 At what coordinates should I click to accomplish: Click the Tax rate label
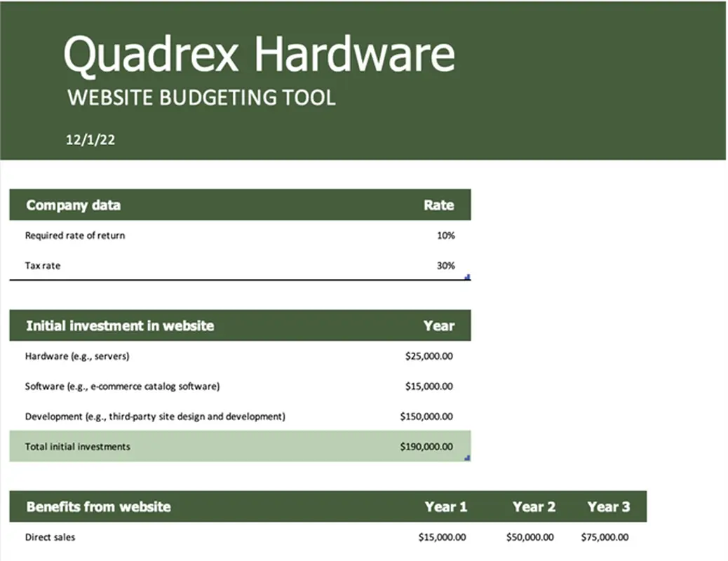42,265
